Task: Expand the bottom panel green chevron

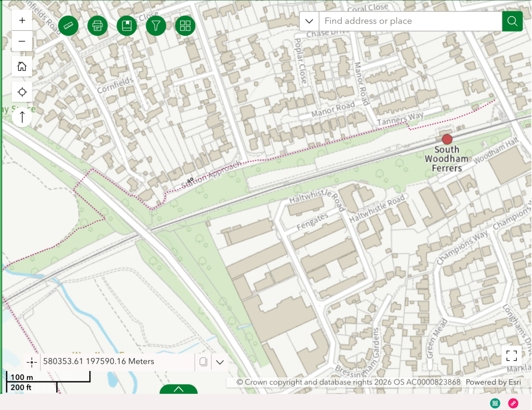Action: [178, 389]
